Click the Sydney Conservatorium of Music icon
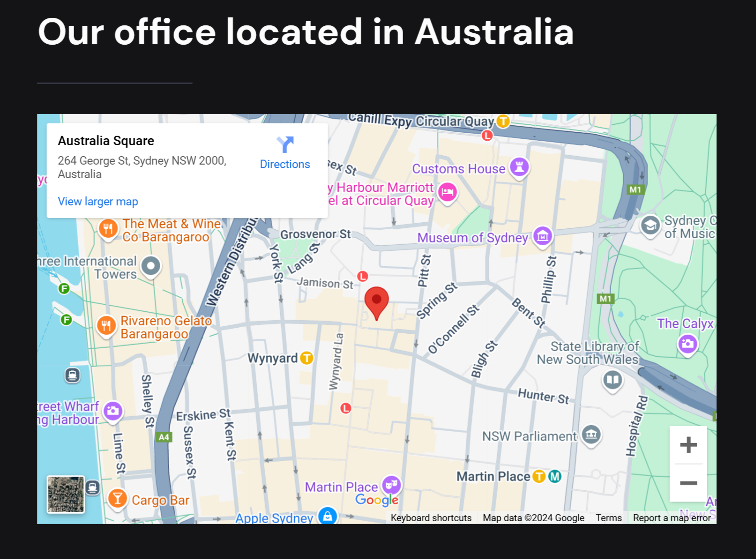The image size is (756, 559). point(650,226)
